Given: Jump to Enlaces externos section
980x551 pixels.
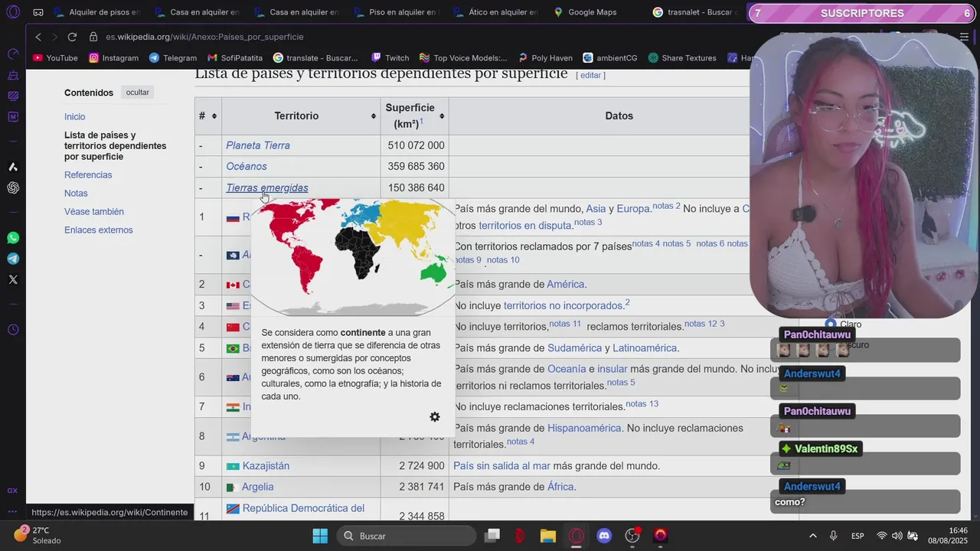Looking at the screenshot, I should point(99,230).
